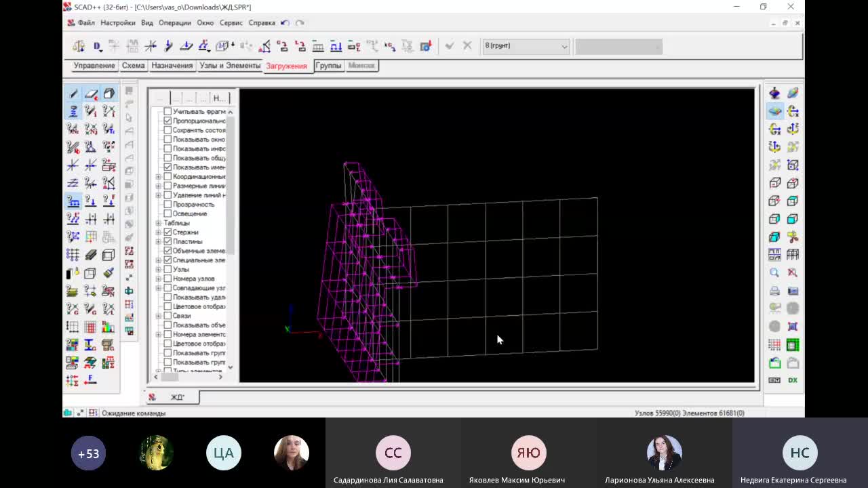Click the 'Узлов 55990(0) Элементов 61681(0)' status text
This screenshot has width=868, height=488.
[689, 413]
